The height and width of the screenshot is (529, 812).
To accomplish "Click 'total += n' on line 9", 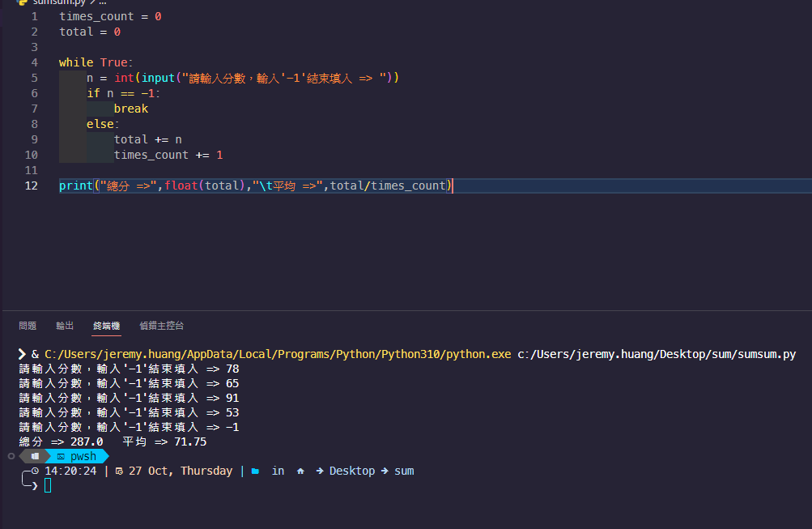I will pyautogui.click(x=147, y=139).
